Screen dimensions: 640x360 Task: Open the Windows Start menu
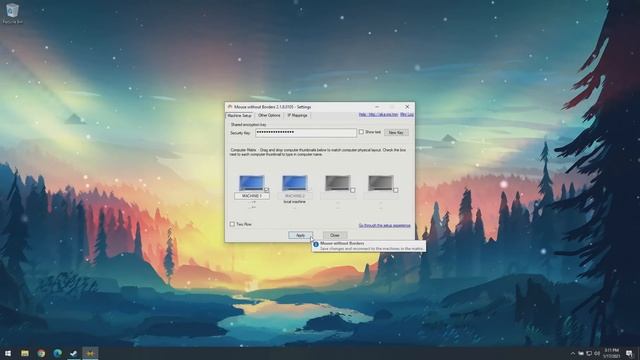[x=8, y=353]
